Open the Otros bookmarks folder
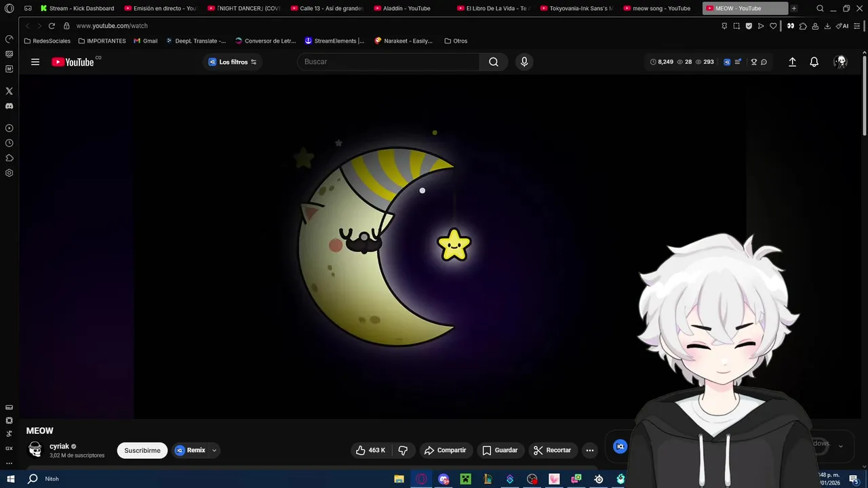The width and height of the screenshot is (868, 488). 456,41
